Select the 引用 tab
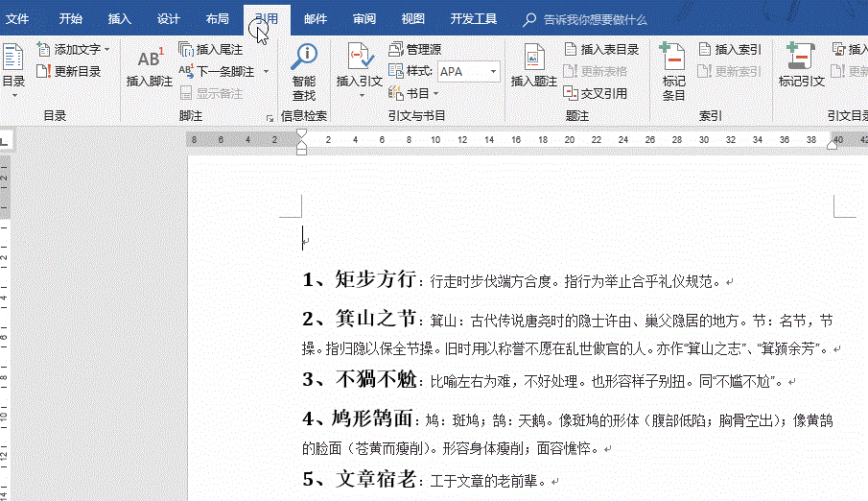Viewport: 868px width, 501px height. click(267, 19)
